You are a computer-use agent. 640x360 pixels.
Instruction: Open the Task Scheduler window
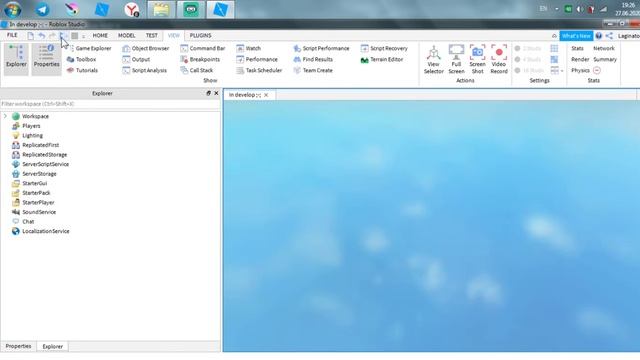coord(259,70)
